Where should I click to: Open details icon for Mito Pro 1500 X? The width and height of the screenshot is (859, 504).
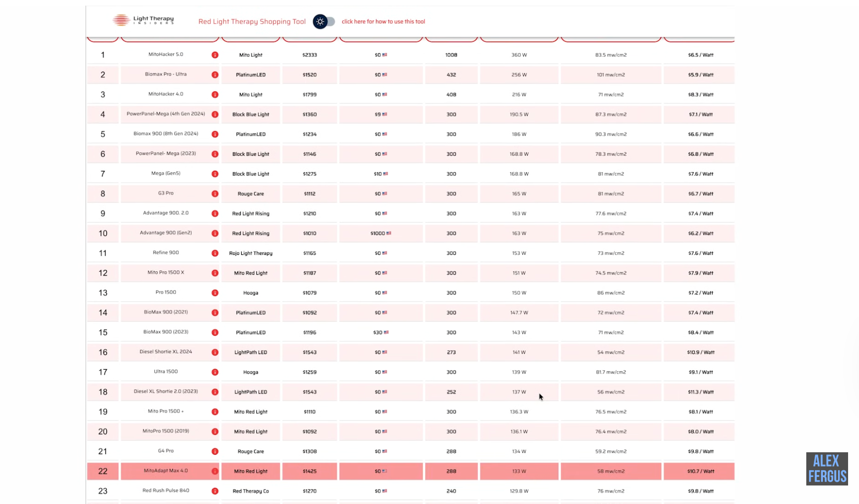click(215, 273)
